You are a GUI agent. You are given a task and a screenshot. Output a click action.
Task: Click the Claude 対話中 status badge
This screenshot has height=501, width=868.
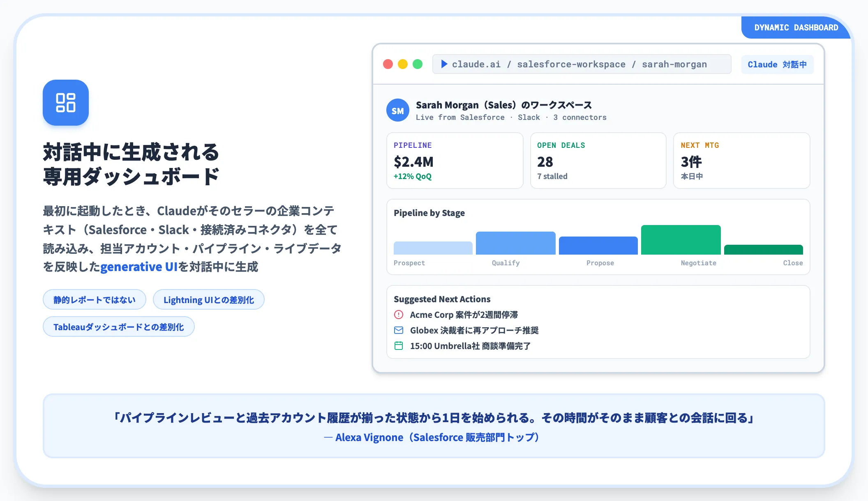(777, 64)
